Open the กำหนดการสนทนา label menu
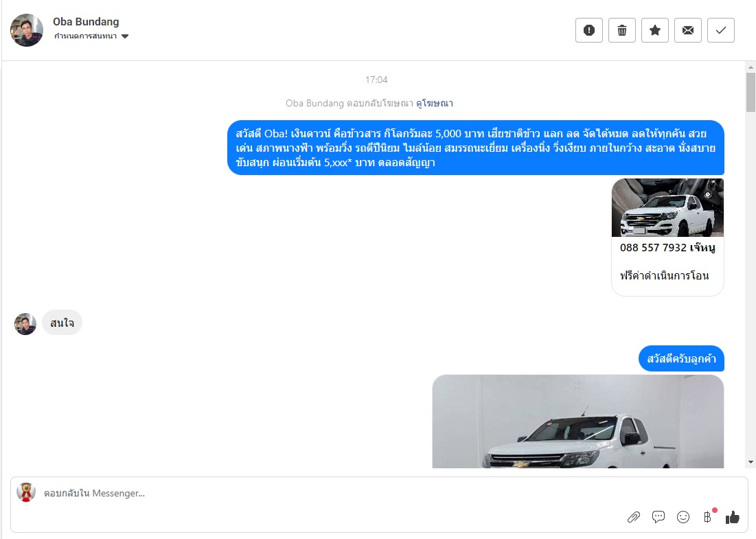 point(85,36)
